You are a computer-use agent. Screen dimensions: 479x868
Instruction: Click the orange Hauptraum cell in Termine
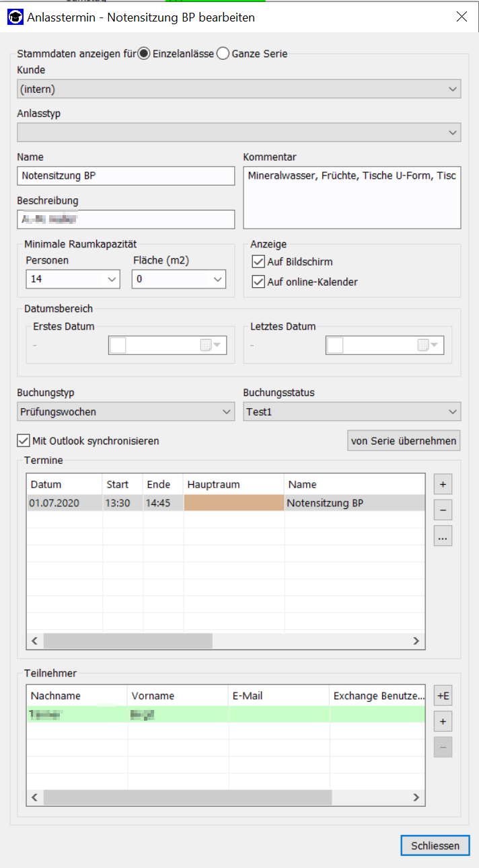pos(233,503)
